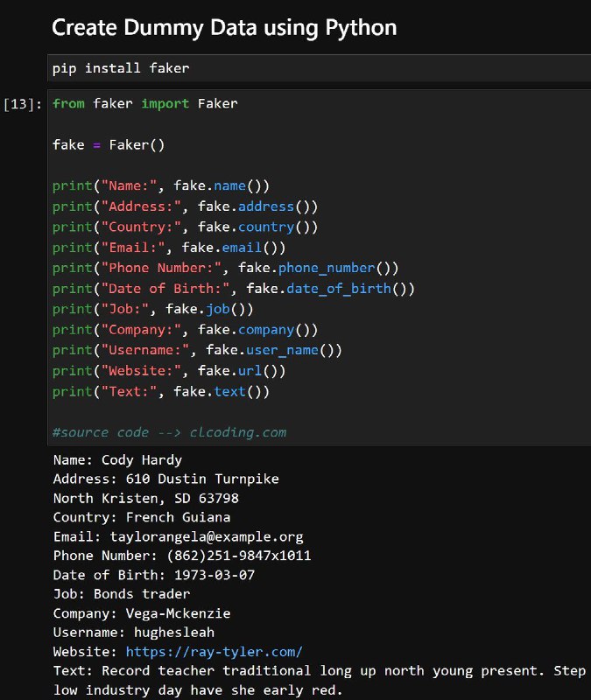Click the fake.job() print line
This screenshot has height=700, width=591.
(x=152, y=309)
